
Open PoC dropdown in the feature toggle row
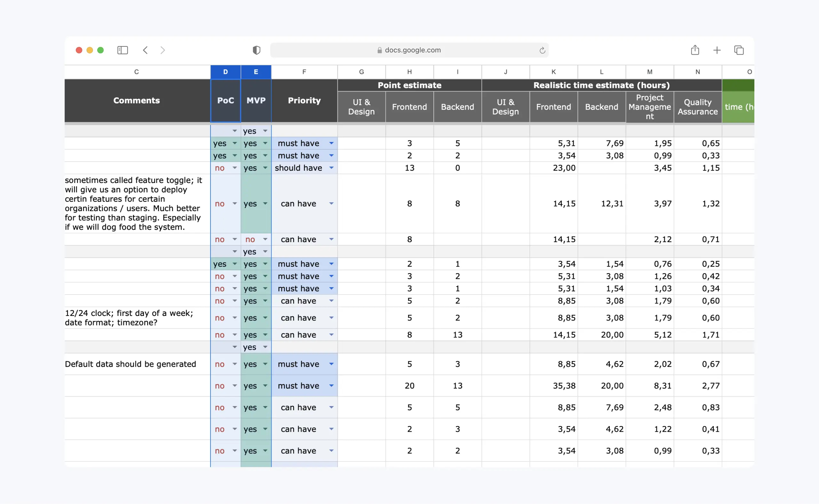235,204
